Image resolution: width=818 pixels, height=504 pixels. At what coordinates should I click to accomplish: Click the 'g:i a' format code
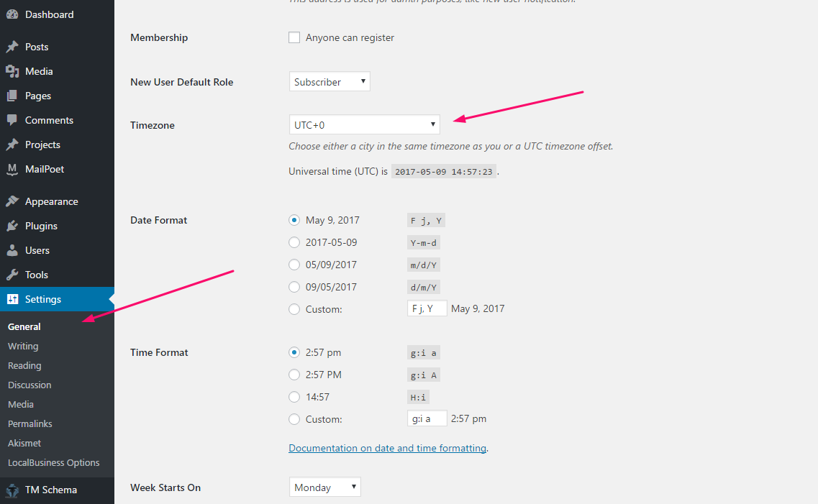424,353
